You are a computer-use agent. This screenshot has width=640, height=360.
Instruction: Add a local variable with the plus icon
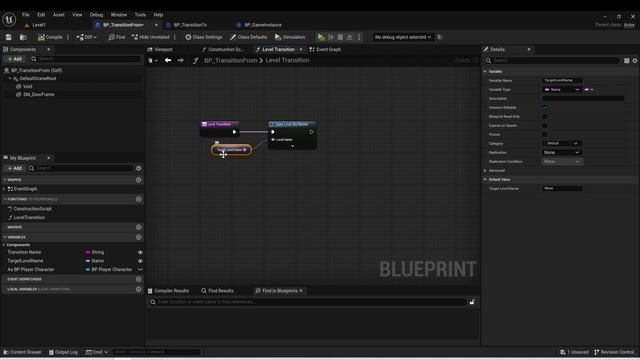pos(139,289)
